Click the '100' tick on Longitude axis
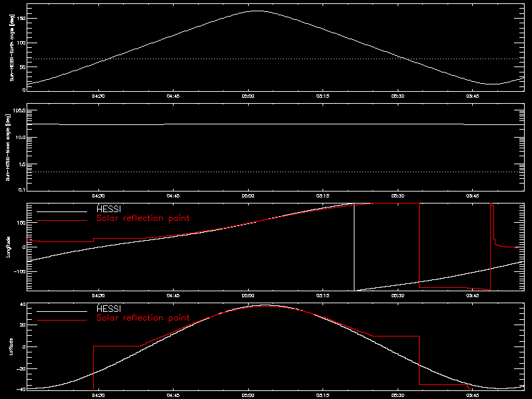 click(21, 223)
